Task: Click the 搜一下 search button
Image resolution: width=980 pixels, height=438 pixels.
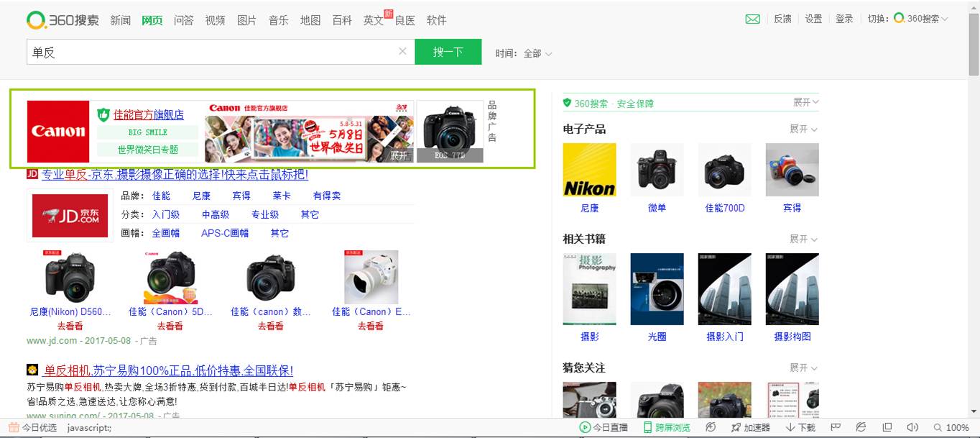Action: (448, 52)
